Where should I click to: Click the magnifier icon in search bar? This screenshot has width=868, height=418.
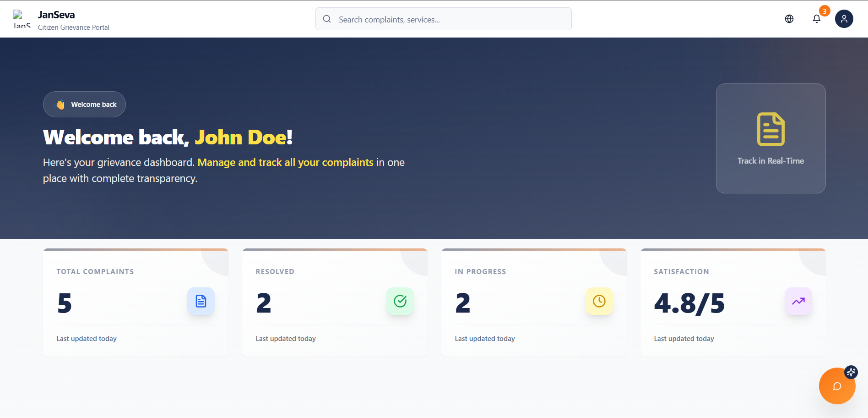click(327, 19)
